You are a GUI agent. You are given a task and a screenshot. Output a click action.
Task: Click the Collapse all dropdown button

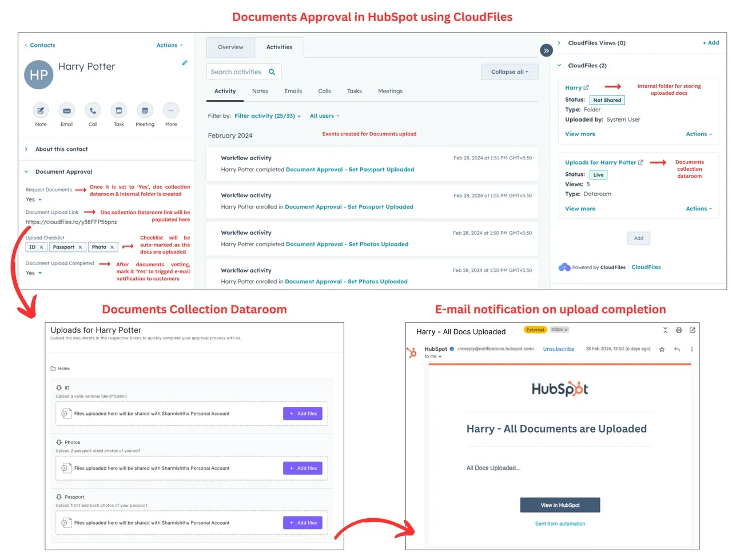510,72
